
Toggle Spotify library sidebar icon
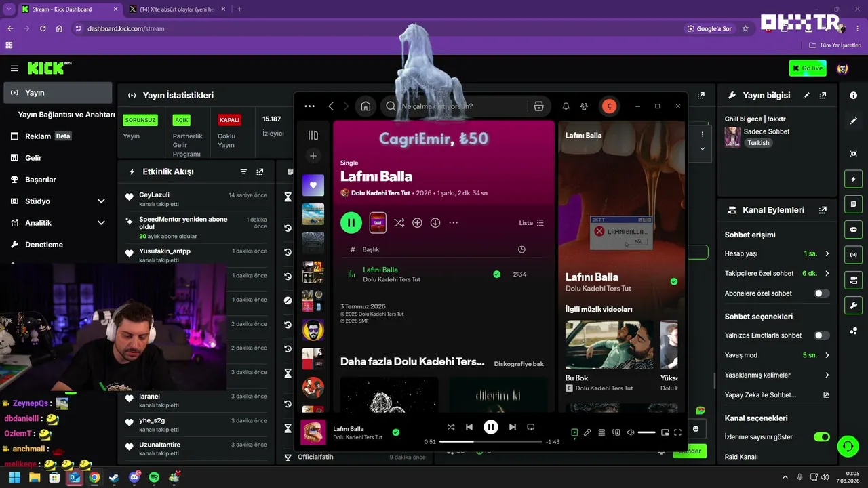click(x=313, y=135)
